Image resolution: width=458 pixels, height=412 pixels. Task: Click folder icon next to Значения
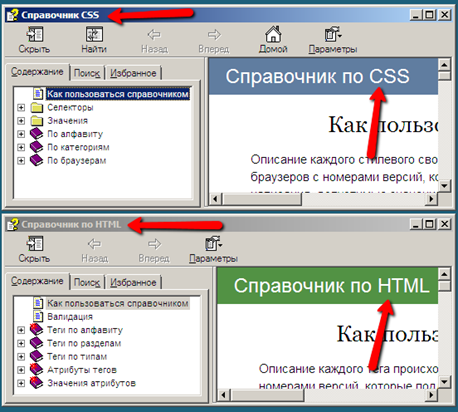[x=37, y=121]
